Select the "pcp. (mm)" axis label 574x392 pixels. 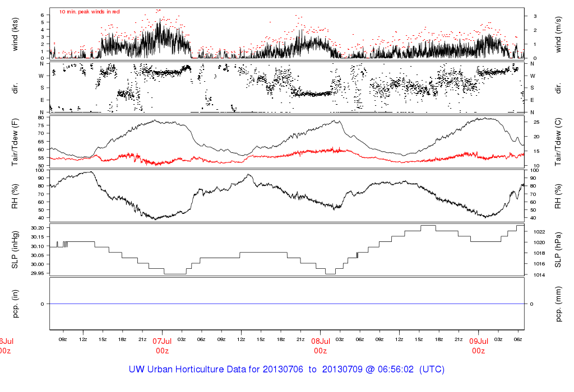click(x=558, y=304)
